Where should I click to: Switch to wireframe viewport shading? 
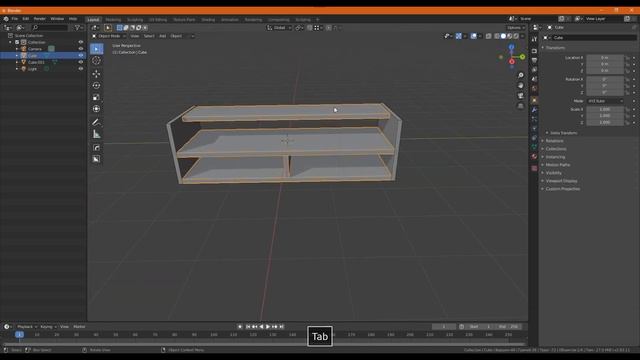[x=497, y=36]
